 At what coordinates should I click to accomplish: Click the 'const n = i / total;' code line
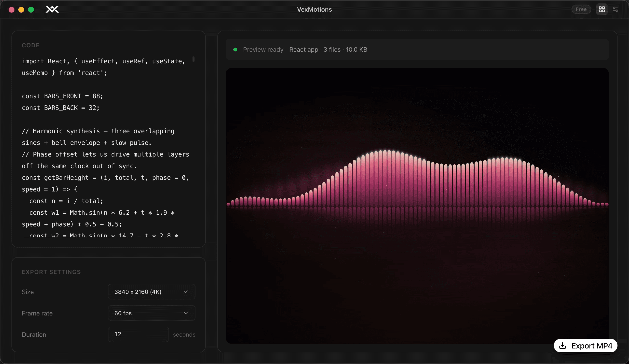click(66, 201)
